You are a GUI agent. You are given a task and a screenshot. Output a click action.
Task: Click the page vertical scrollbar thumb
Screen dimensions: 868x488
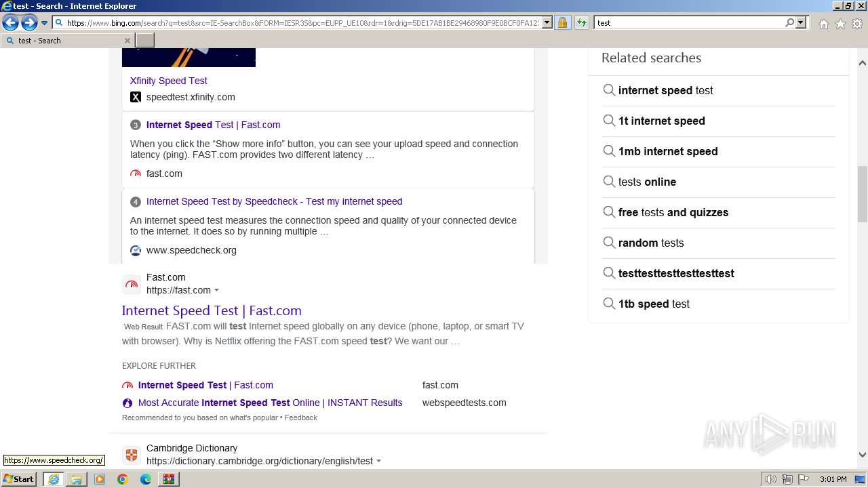(x=863, y=194)
